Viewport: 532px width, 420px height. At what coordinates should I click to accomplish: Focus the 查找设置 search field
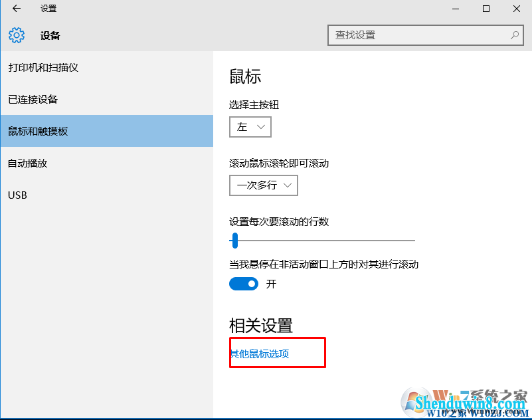(x=426, y=35)
